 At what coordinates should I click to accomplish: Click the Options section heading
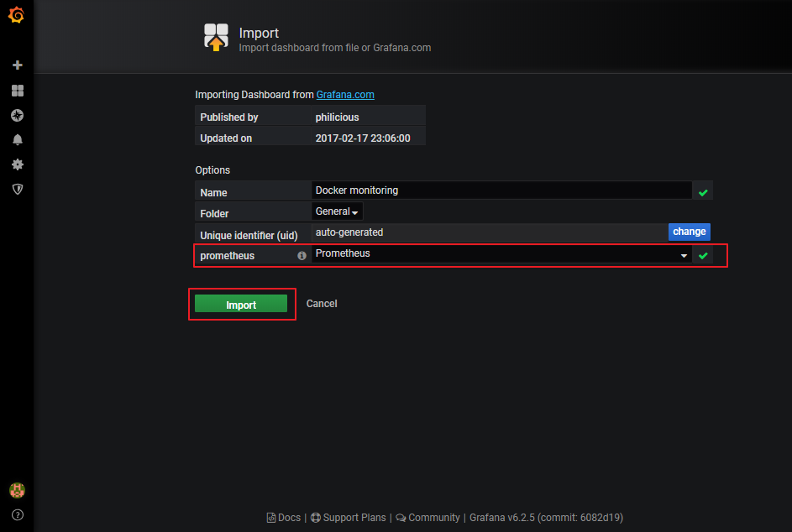click(x=212, y=170)
